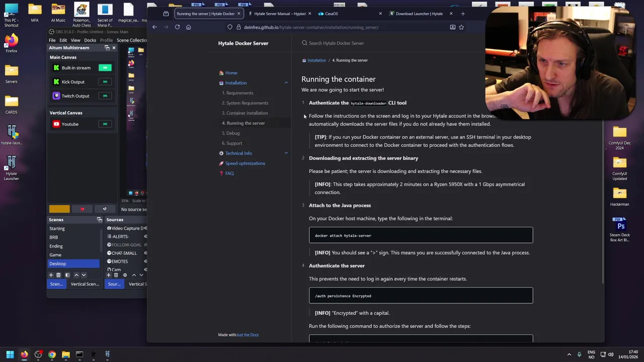The height and width of the screenshot is (362, 644).
Task: Hide the CHAT-SMALL source
Action: pos(145,253)
